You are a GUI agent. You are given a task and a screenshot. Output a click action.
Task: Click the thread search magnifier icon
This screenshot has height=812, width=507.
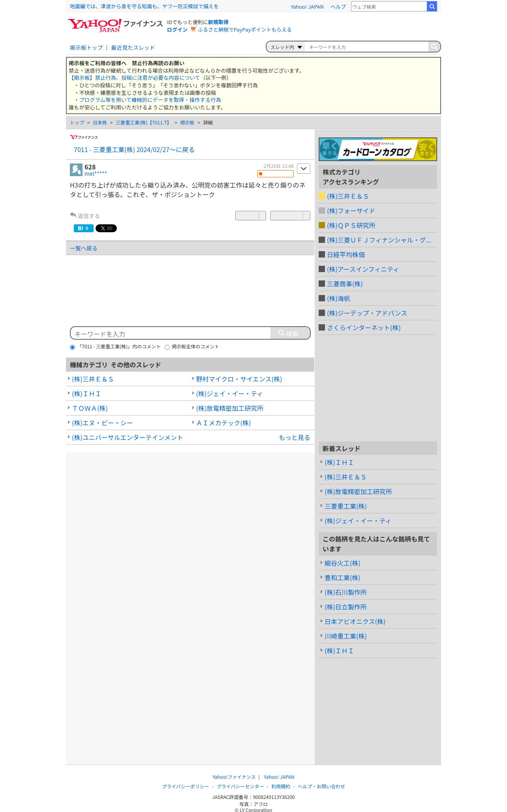[434, 47]
